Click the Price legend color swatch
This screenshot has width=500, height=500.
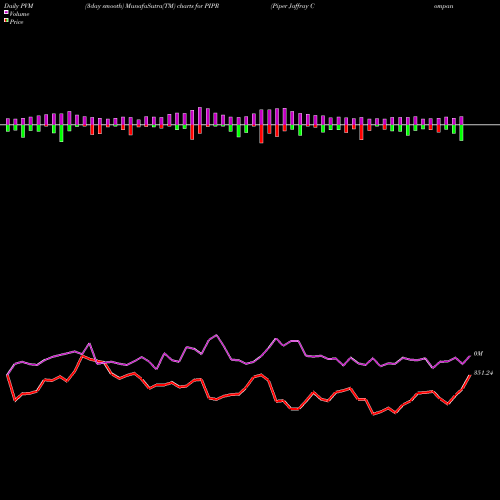[x=6, y=21]
